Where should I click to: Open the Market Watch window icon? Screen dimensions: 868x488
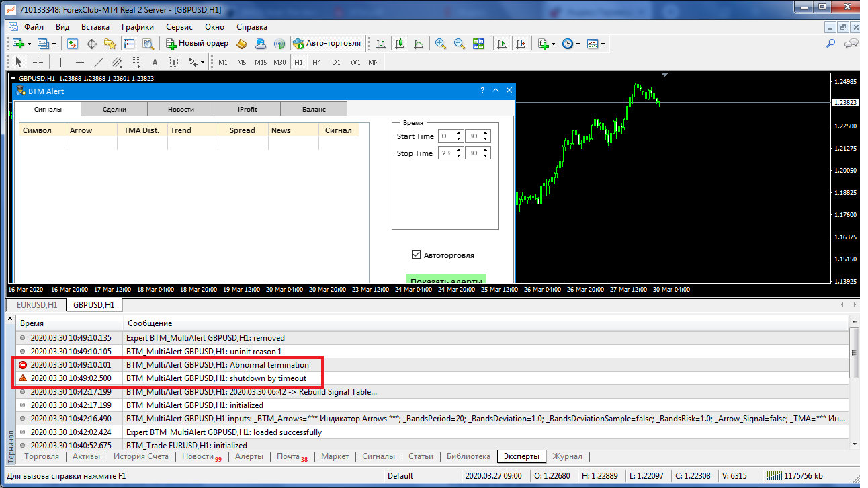[73, 44]
